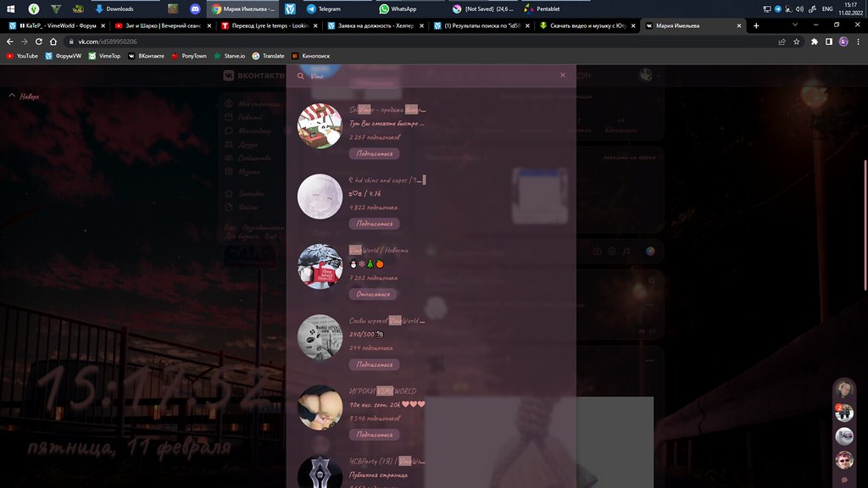Open the Extensions puzzle icon in Chrome
The height and width of the screenshot is (488, 868).
pos(815,42)
